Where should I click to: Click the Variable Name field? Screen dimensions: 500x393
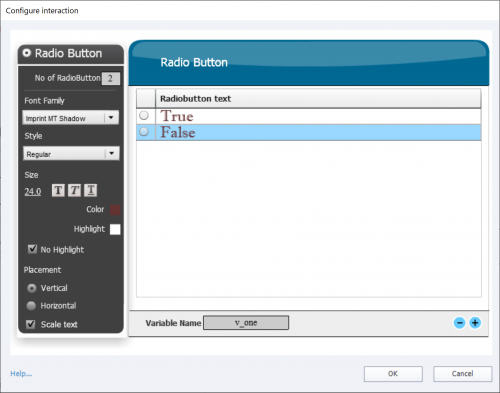click(246, 323)
